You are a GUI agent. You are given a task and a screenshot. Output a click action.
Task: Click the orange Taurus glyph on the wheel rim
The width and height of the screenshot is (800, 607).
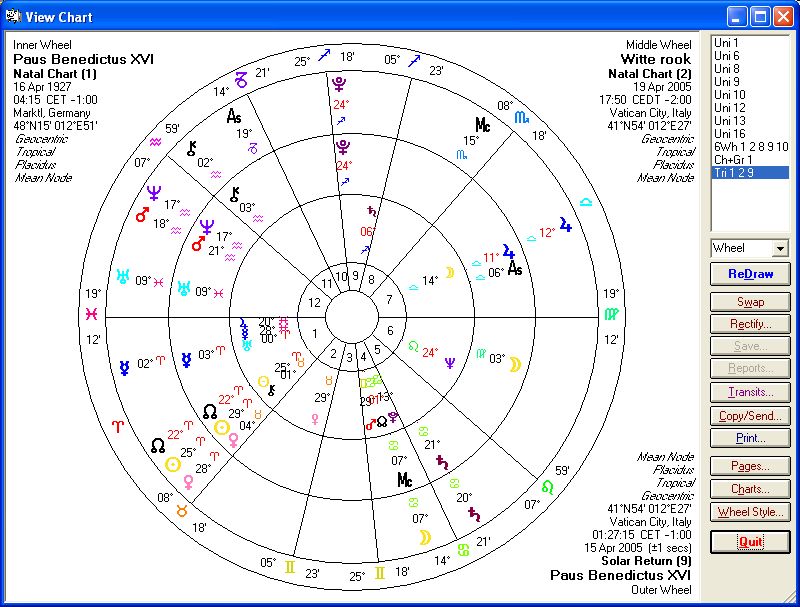[x=181, y=511]
